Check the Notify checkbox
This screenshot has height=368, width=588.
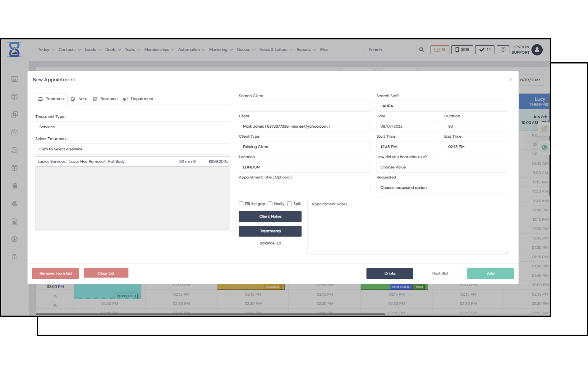[x=270, y=204]
